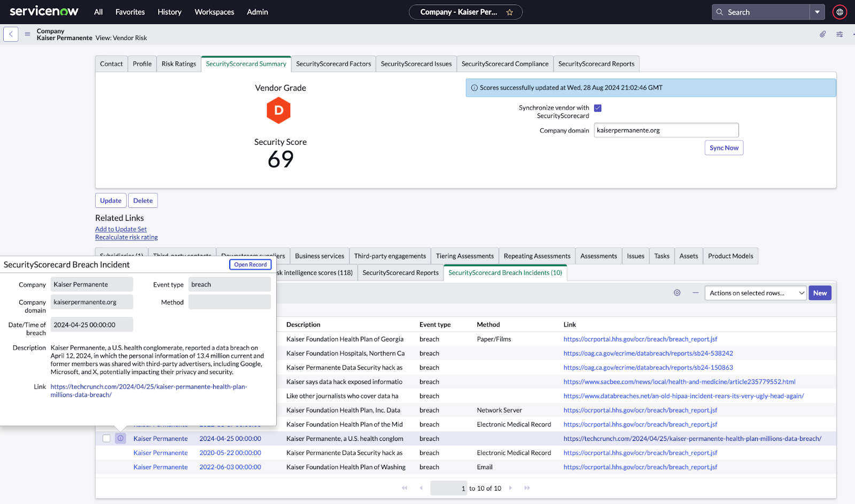Open the All menu
The image size is (855, 504).
click(98, 12)
